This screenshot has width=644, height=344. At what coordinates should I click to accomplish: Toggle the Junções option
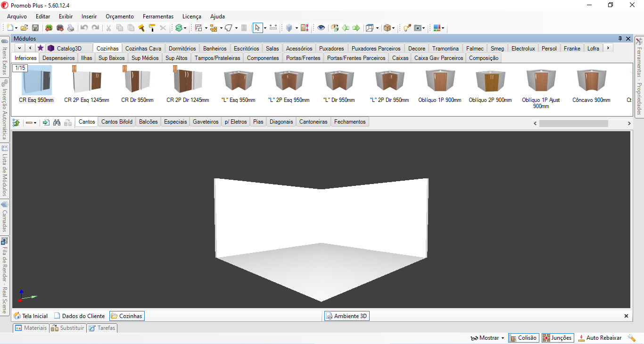click(x=557, y=338)
